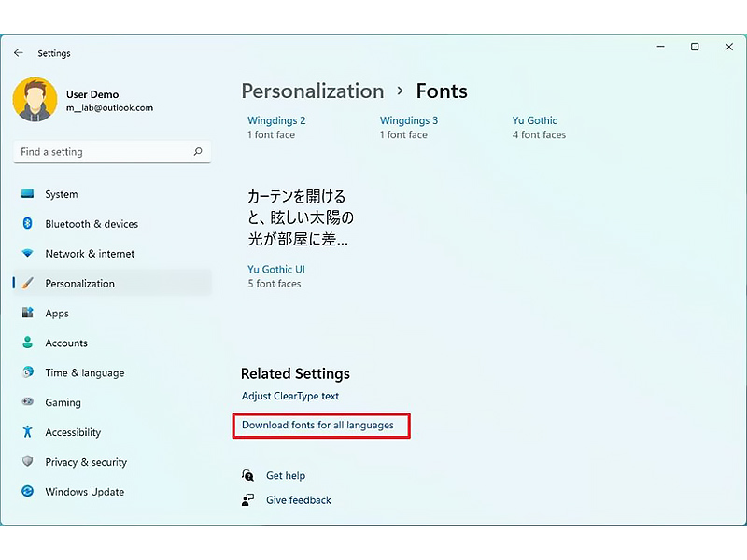Click the Gaming controller icon
The image size is (747, 560).
pyautogui.click(x=28, y=401)
